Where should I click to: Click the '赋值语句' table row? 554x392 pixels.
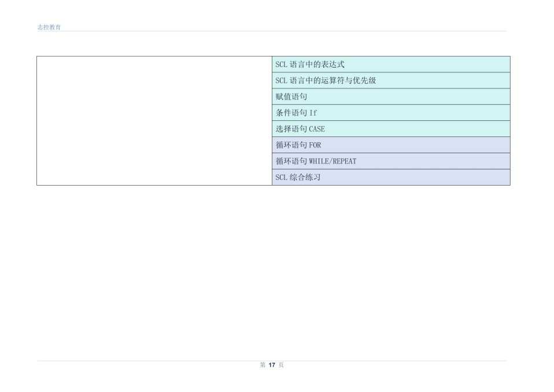pyautogui.click(x=391, y=97)
